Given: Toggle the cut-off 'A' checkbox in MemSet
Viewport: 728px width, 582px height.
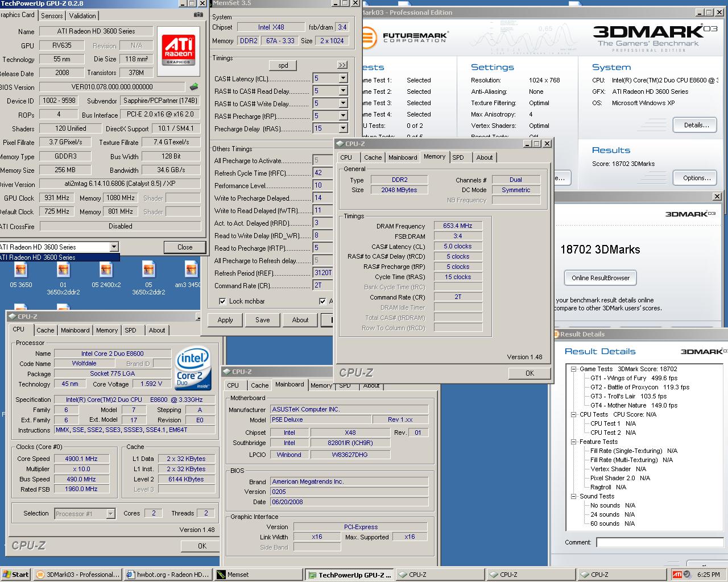Looking at the screenshot, I should click(322, 301).
